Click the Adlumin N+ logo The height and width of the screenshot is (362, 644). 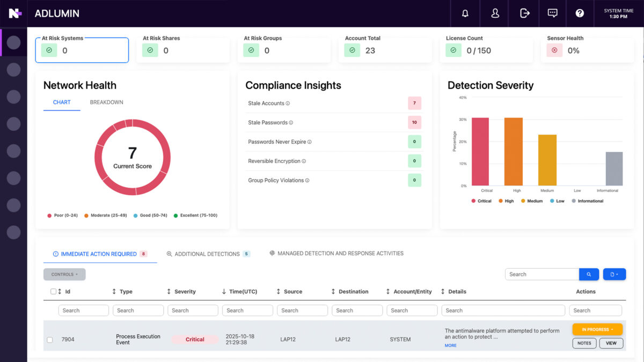click(x=14, y=13)
